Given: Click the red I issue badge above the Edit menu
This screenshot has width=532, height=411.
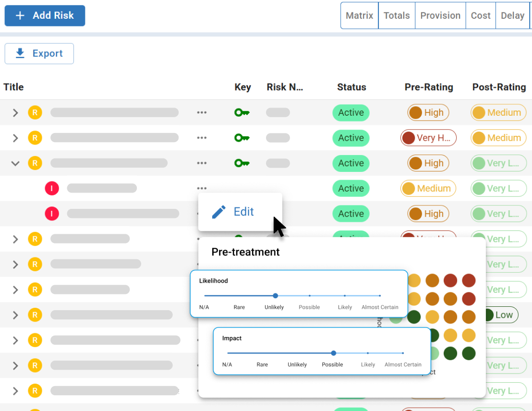Looking at the screenshot, I should [x=52, y=188].
